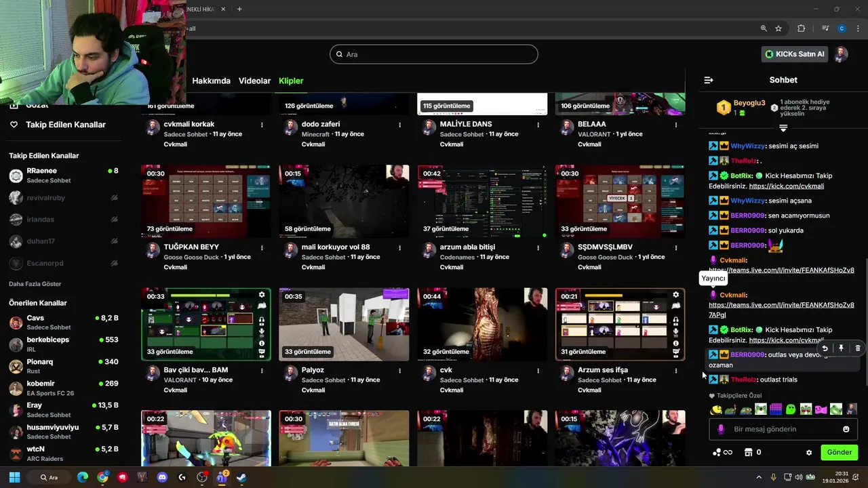Click the purple microphone icon in message box
The image size is (868, 488).
[721, 429]
